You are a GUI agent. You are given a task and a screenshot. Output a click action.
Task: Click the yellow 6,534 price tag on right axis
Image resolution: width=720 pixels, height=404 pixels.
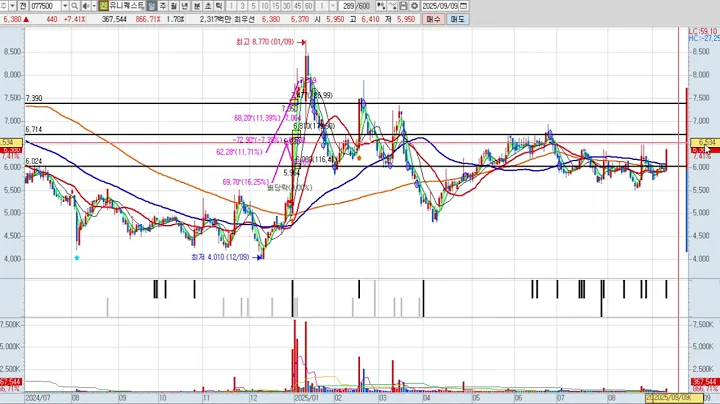pos(704,143)
